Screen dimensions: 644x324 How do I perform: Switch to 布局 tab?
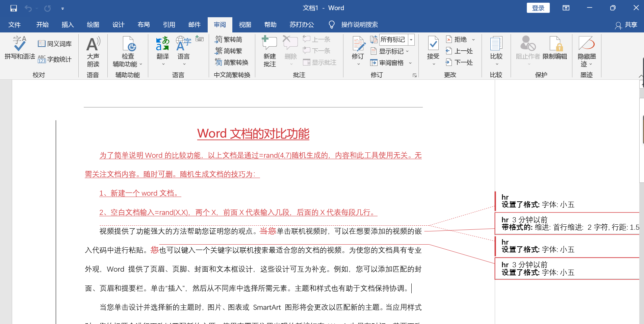(x=144, y=25)
